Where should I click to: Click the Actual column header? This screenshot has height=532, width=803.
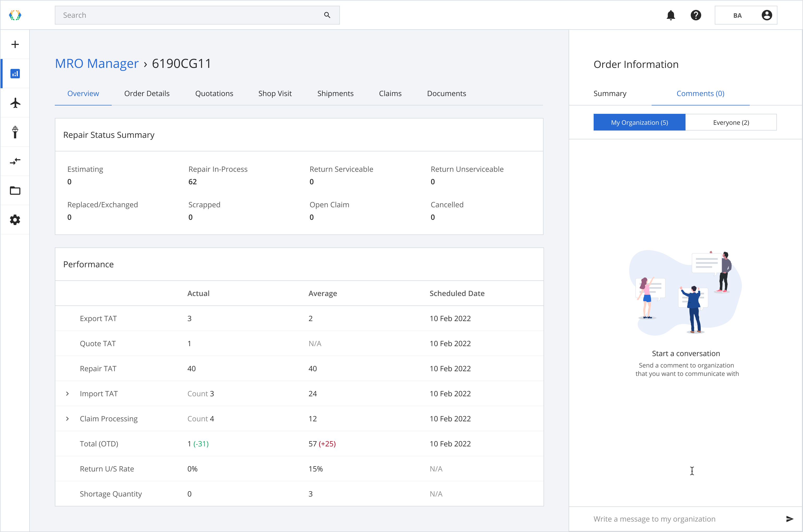(x=198, y=293)
